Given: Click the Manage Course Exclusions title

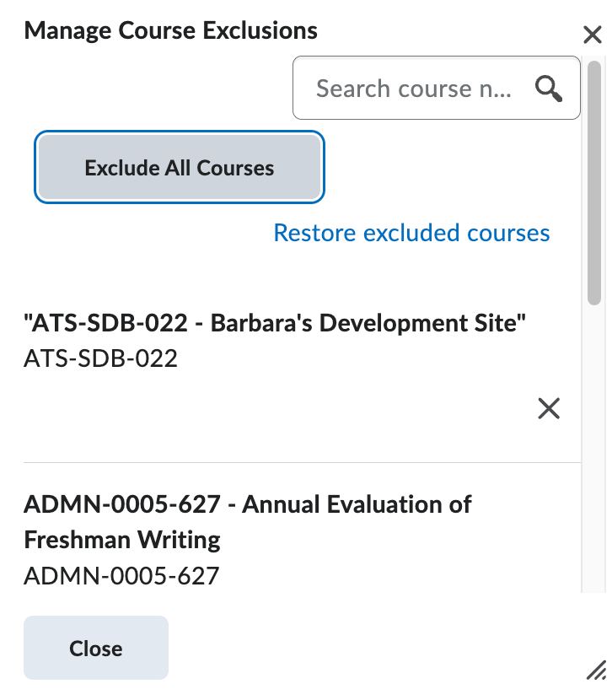Looking at the screenshot, I should [170, 30].
